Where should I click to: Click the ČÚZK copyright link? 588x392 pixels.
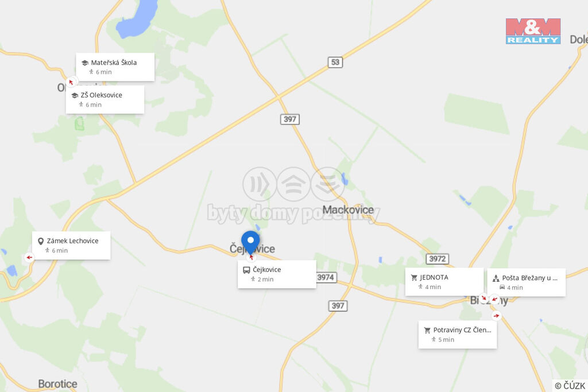click(570, 386)
